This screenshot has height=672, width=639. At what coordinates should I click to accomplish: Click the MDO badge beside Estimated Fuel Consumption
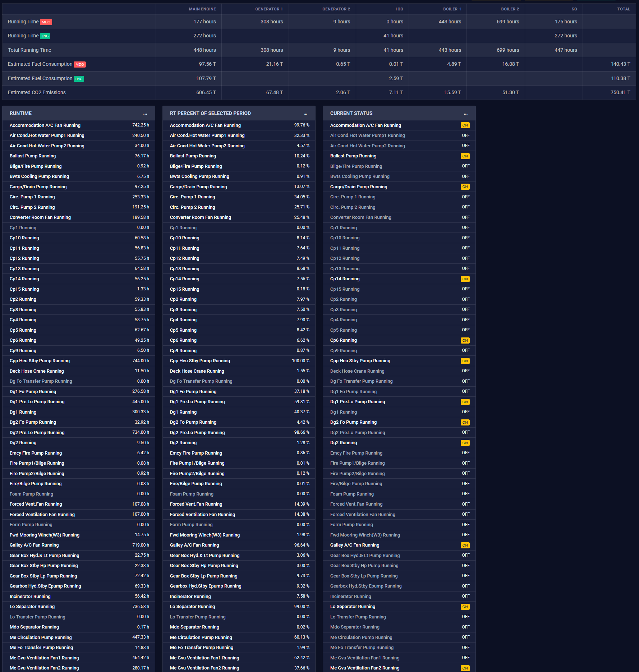click(x=80, y=65)
